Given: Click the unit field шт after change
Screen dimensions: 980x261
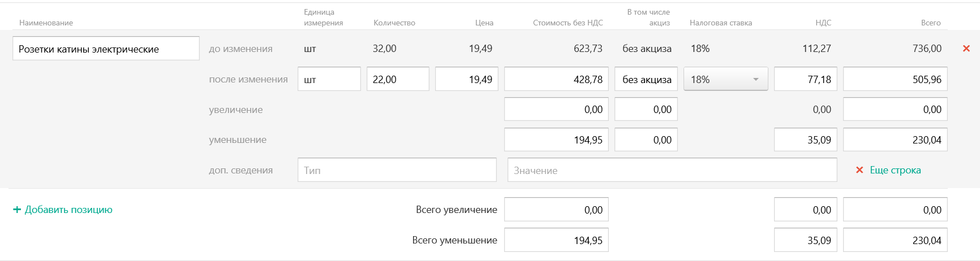Looking at the screenshot, I should coord(329,79).
